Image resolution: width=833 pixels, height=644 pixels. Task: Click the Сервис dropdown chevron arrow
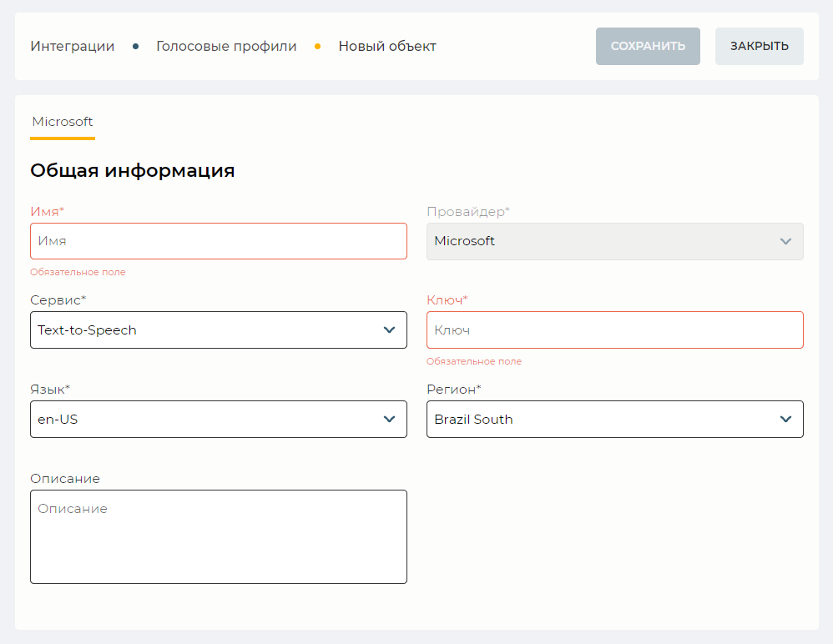coord(389,330)
